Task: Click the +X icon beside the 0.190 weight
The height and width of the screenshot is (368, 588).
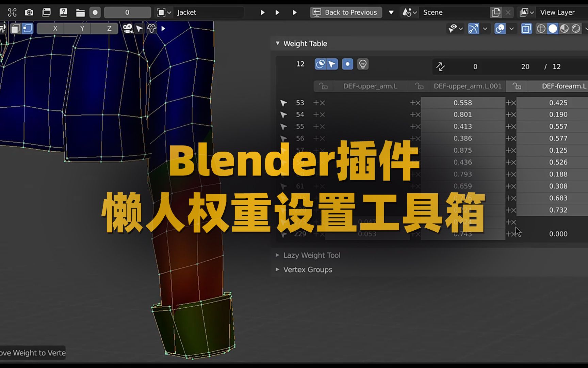Action: coord(511,115)
